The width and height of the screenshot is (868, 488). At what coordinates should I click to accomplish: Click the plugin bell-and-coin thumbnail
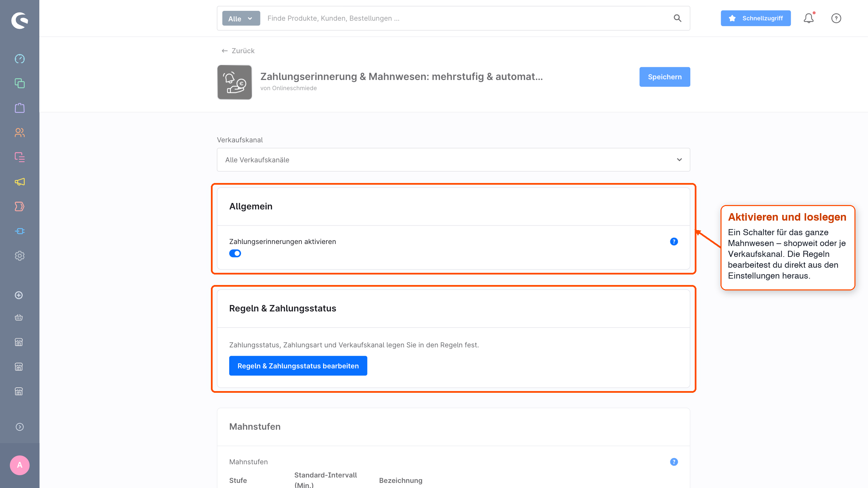click(x=235, y=82)
